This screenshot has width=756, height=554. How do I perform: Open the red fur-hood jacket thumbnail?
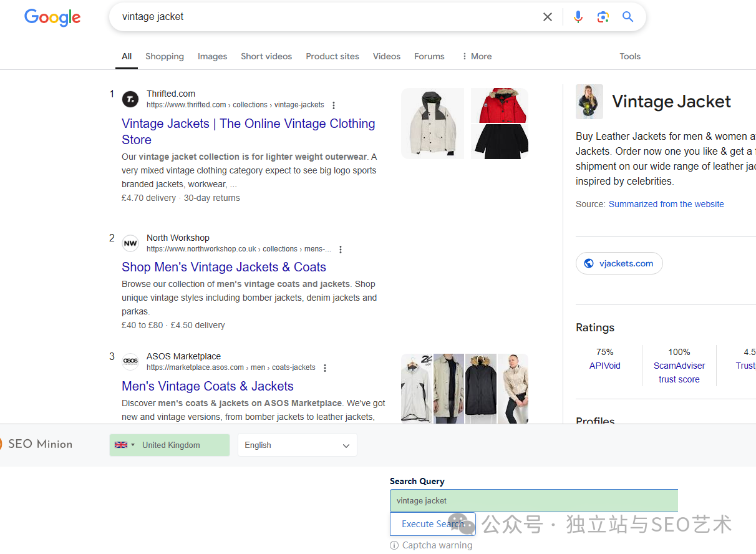tap(500, 105)
